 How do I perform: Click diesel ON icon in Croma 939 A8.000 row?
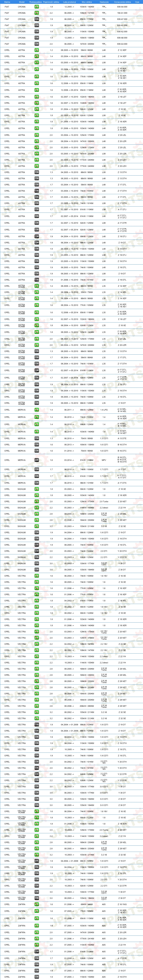coord(37,38)
